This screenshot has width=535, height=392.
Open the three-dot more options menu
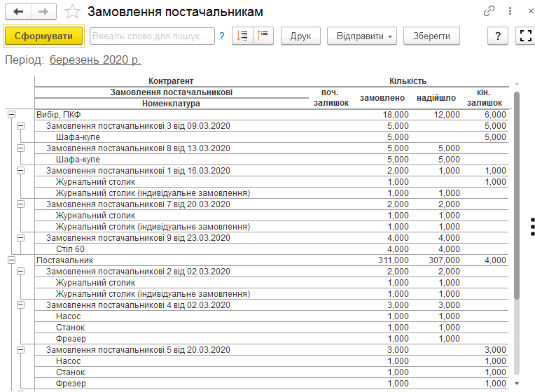(x=510, y=11)
